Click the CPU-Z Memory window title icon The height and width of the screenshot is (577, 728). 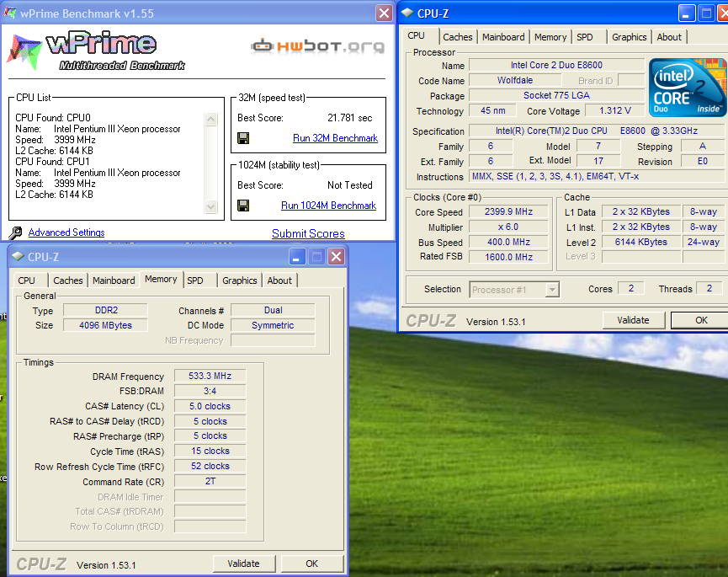tap(18, 256)
